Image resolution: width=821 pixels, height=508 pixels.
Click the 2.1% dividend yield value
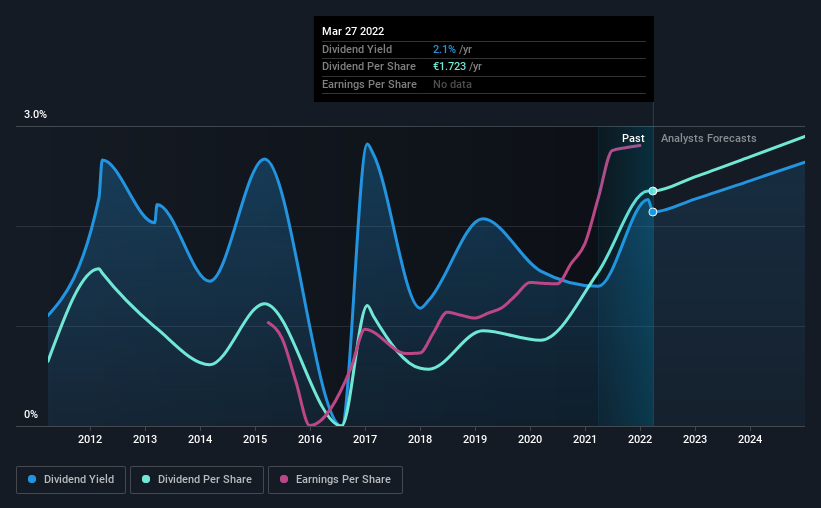pos(444,49)
